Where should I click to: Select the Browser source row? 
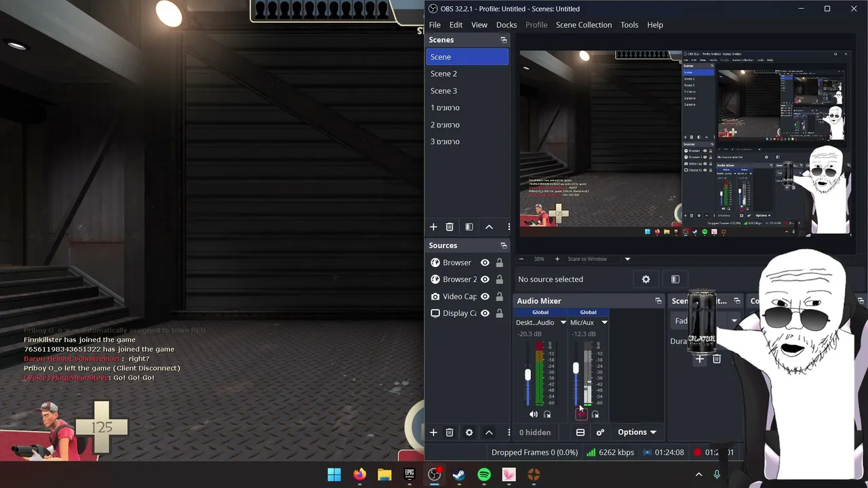coord(467,263)
